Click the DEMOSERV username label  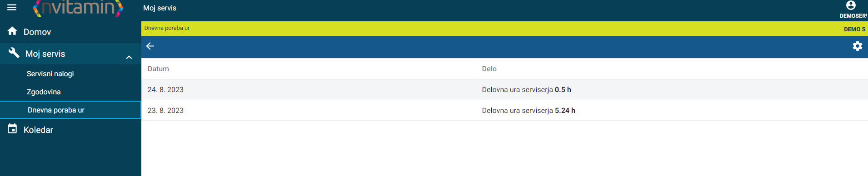[853, 16]
